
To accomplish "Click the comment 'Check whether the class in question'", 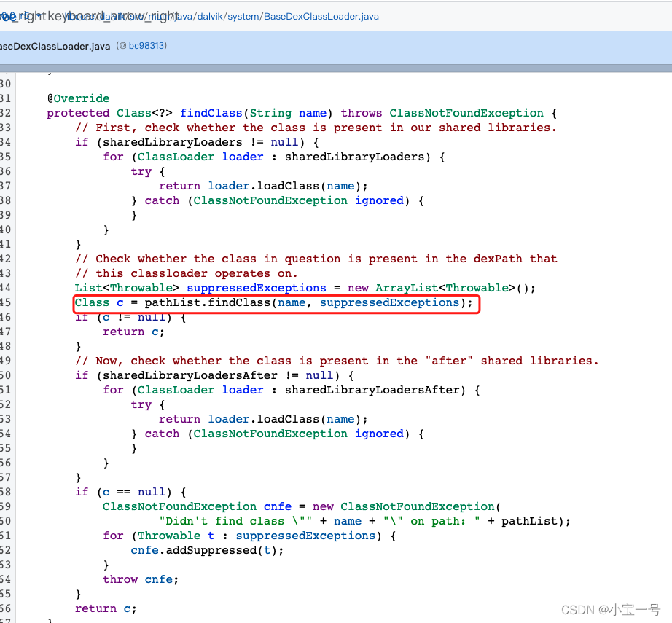I will [316, 259].
